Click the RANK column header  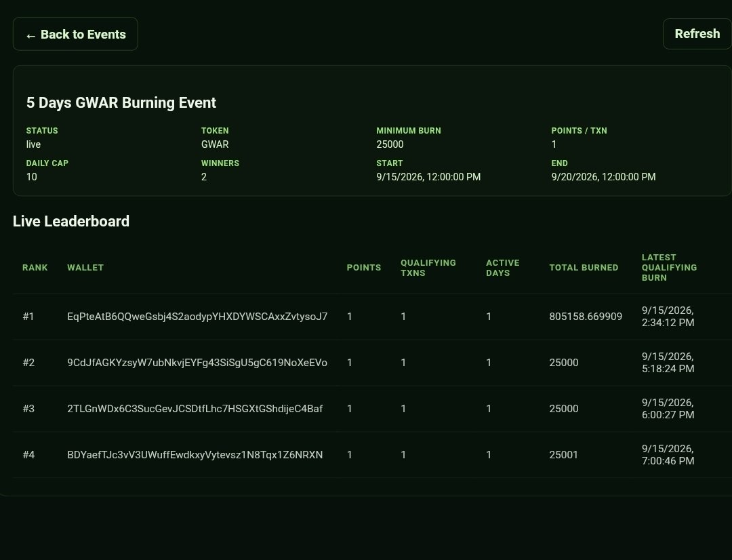click(35, 268)
